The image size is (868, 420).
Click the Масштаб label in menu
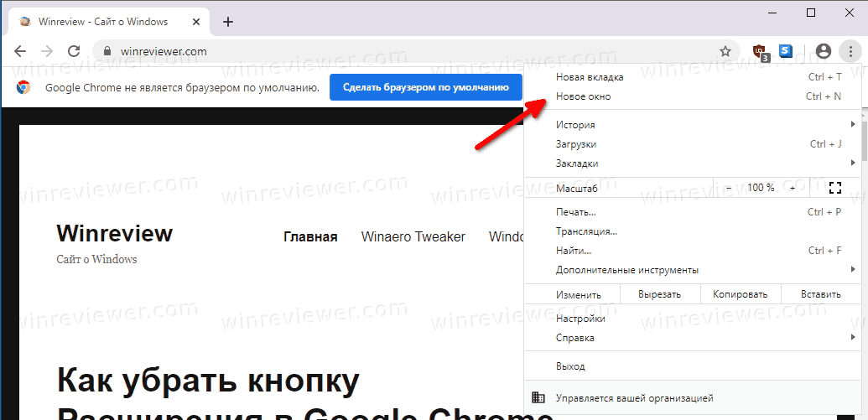(x=576, y=188)
